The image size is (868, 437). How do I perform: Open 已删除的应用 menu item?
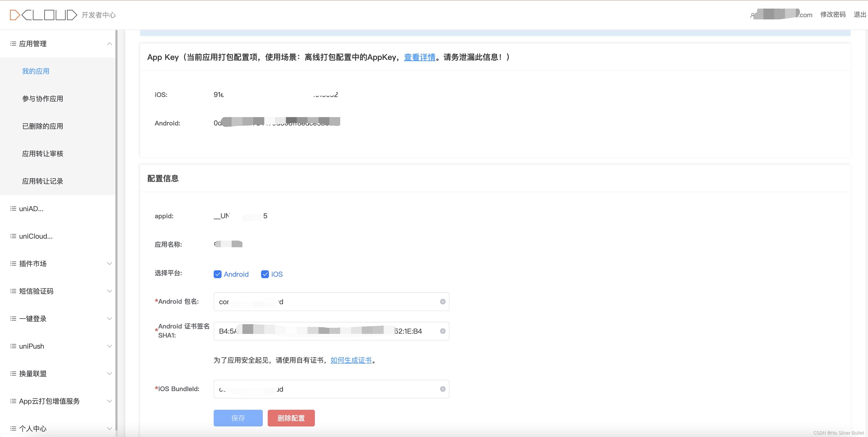(42, 126)
